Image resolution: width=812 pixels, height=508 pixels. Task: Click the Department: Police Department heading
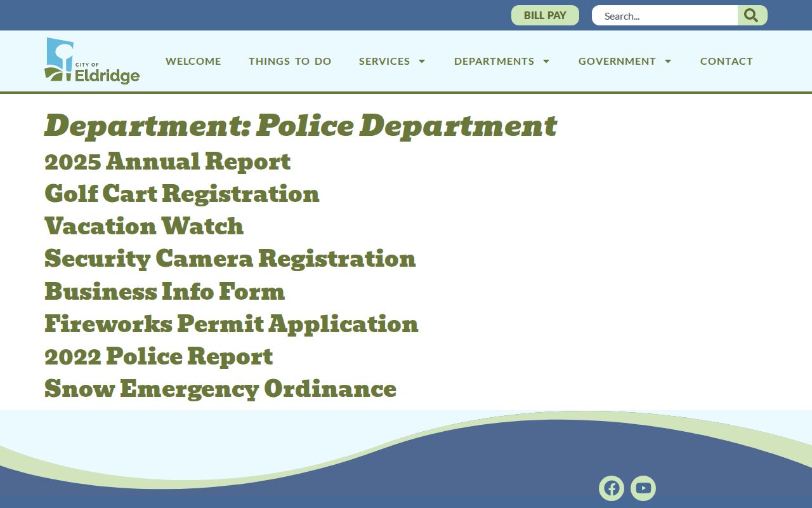[301, 126]
